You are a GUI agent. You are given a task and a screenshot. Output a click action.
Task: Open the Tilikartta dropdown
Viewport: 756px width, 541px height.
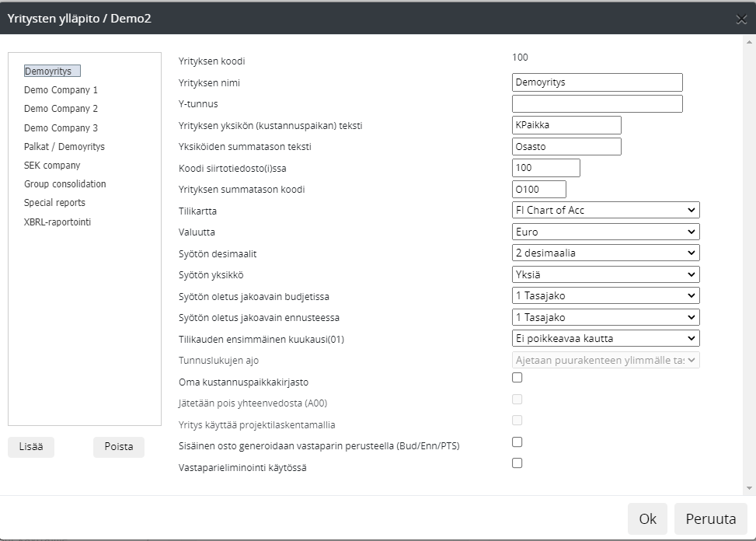(x=606, y=210)
